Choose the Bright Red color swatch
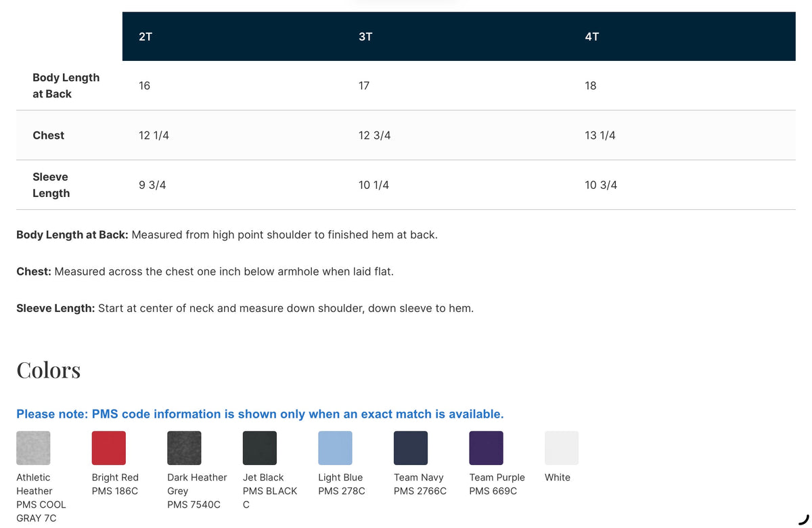Image resolution: width=812 pixels, height=528 pixels. (109, 448)
